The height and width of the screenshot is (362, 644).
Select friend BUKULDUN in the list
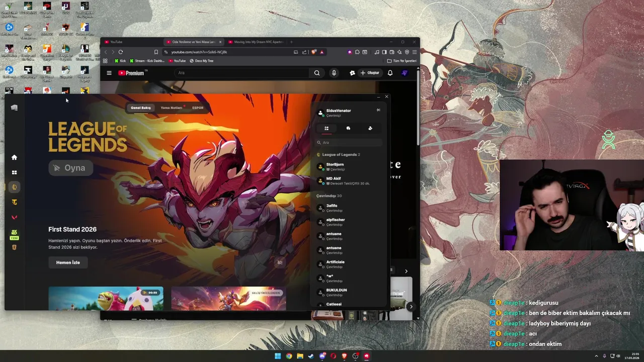click(349, 293)
